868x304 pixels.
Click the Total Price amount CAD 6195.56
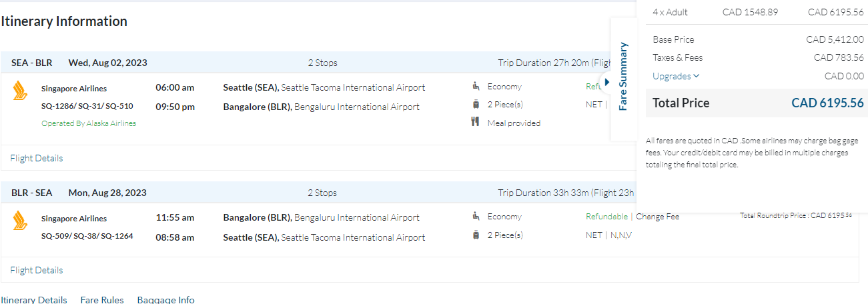[827, 103]
